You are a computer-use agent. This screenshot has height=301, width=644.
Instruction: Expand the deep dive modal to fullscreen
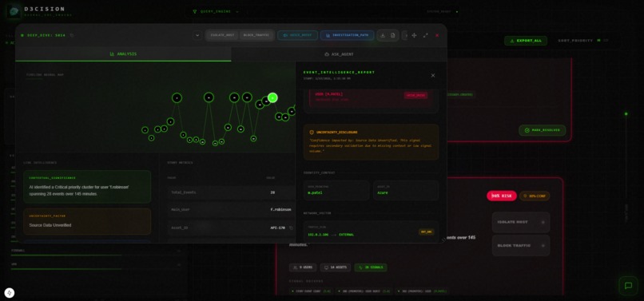(426, 35)
